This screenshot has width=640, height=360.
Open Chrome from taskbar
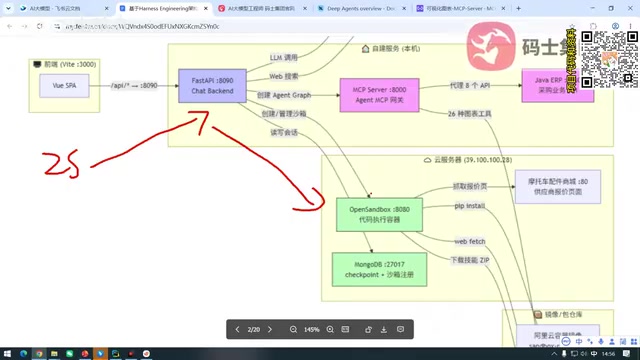tap(39, 353)
